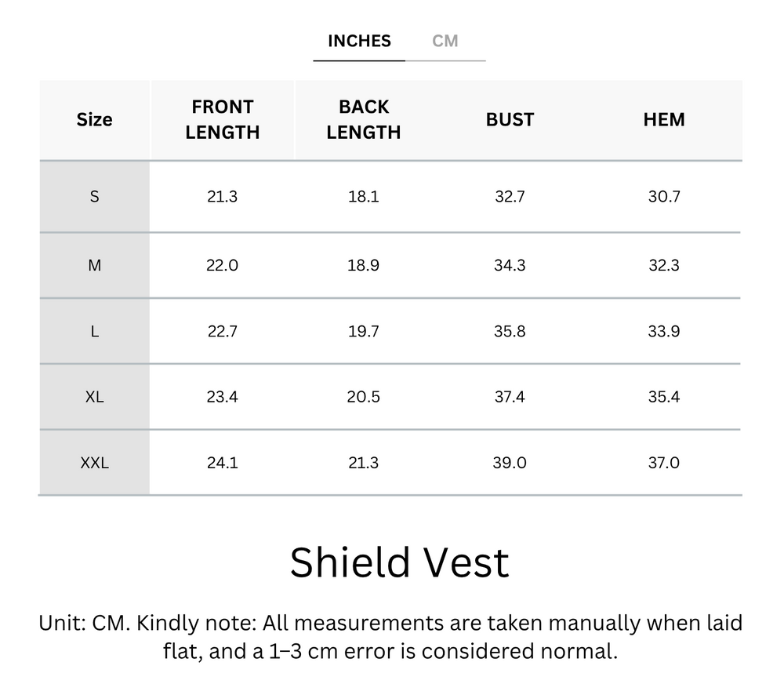Select the S size row label
Image resolution: width=784 pixels, height=684 pixels.
pos(94,196)
